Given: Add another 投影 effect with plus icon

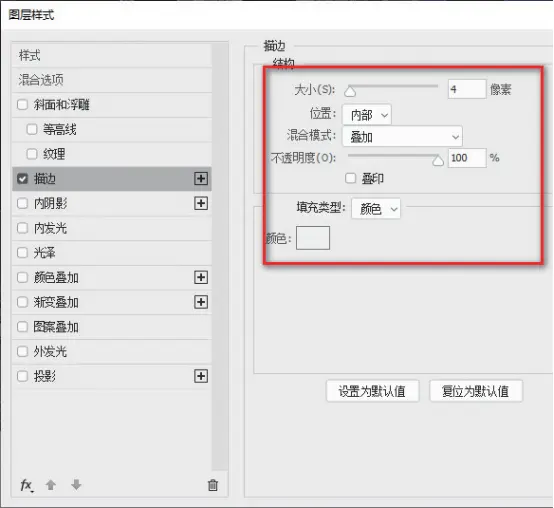Looking at the screenshot, I should tap(201, 376).
